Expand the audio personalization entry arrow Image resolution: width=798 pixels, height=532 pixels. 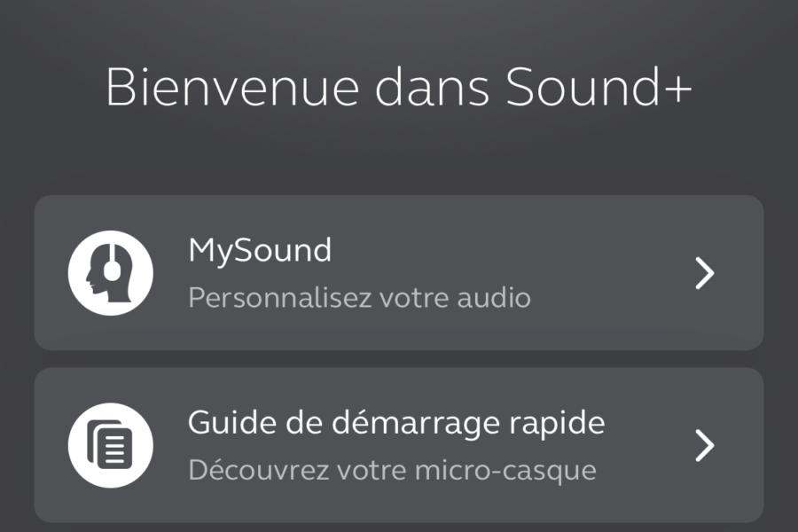pyautogui.click(x=705, y=273)
